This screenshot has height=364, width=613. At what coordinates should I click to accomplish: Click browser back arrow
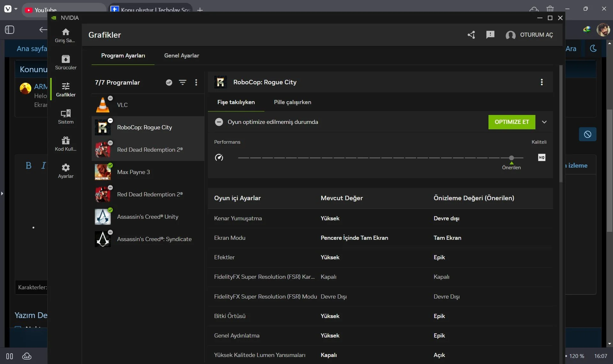[43, 30]
